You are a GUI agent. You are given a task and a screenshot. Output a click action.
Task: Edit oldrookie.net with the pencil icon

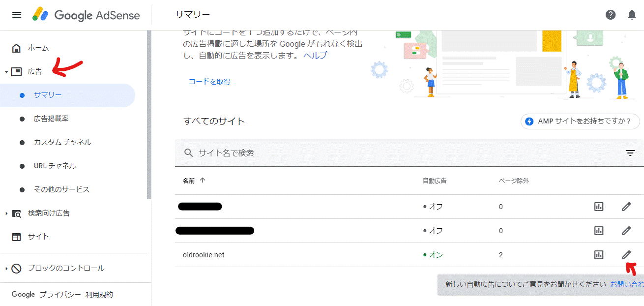point(626,254)
